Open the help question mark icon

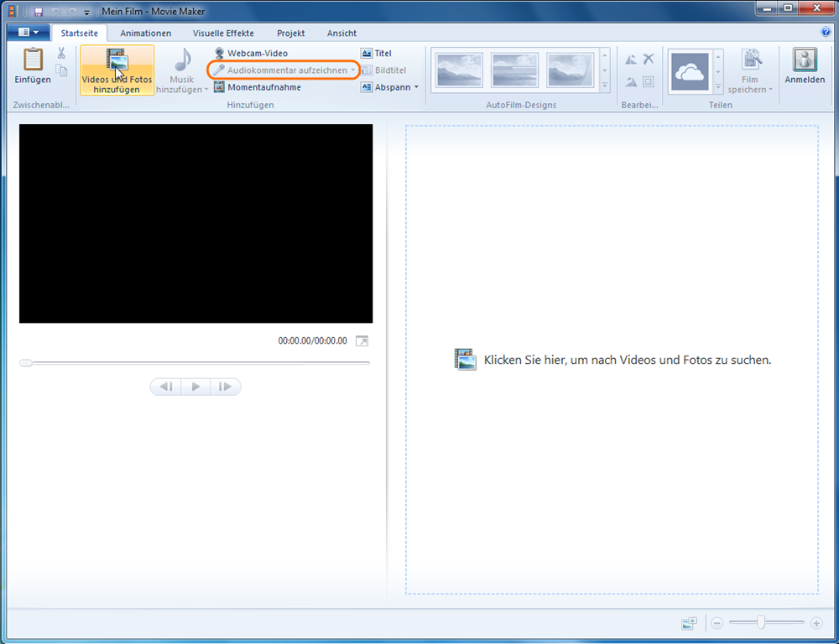[x=826, y=33]
